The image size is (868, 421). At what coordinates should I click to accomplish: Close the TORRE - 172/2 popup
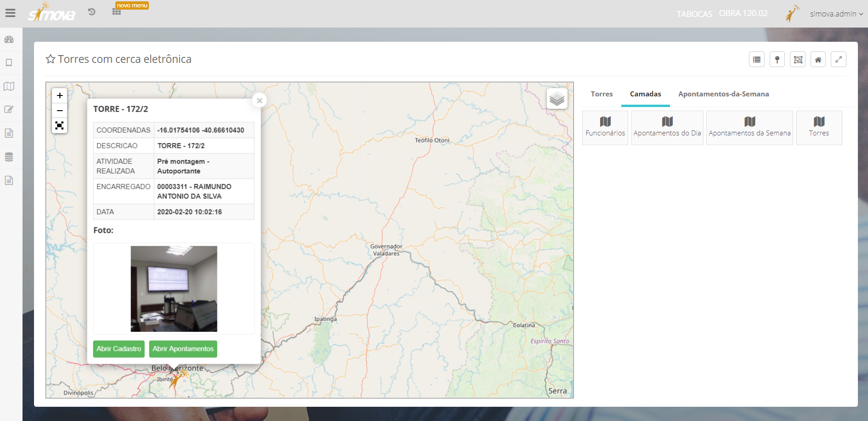260,101
